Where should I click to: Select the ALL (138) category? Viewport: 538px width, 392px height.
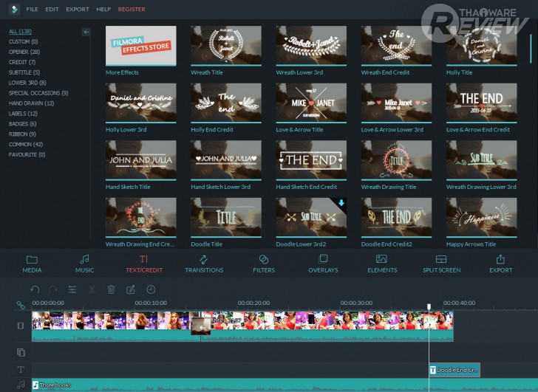tap(20, 31)
